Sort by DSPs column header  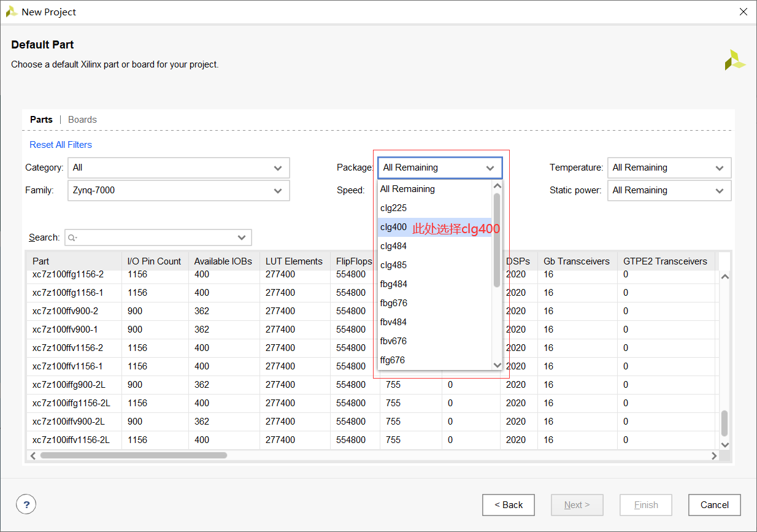coord(518,261)
